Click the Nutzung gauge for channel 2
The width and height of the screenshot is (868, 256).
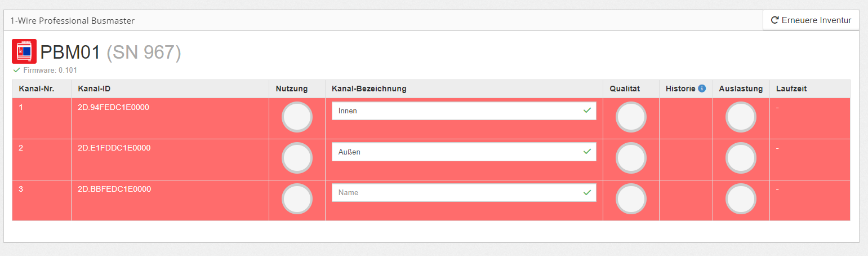point(297,158)
